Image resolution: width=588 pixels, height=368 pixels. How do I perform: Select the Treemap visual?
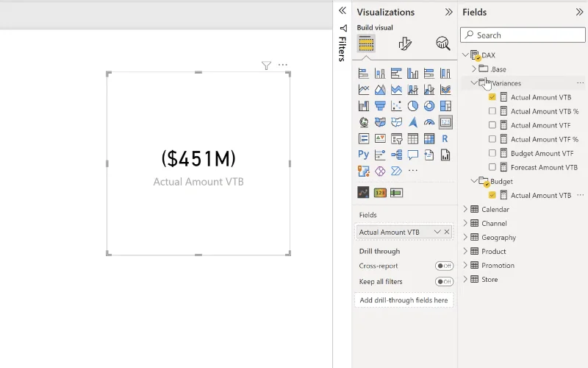click(445, 106)
